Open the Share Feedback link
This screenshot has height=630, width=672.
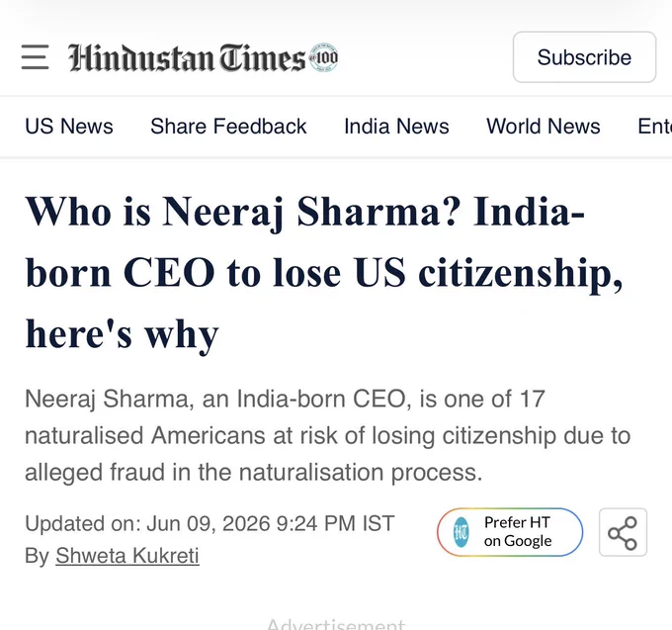point(228,127)
